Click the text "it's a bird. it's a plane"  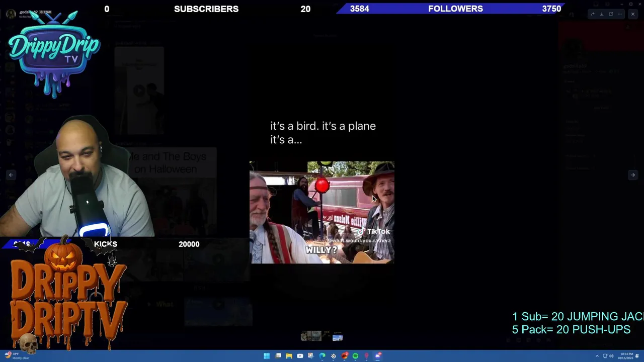(x=323, y=126)
